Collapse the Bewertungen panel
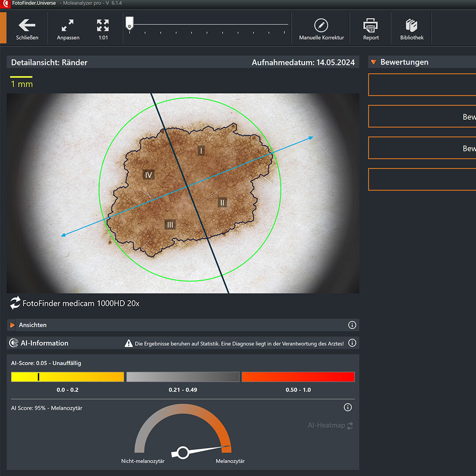476x476 pixels. click(374, 62)
